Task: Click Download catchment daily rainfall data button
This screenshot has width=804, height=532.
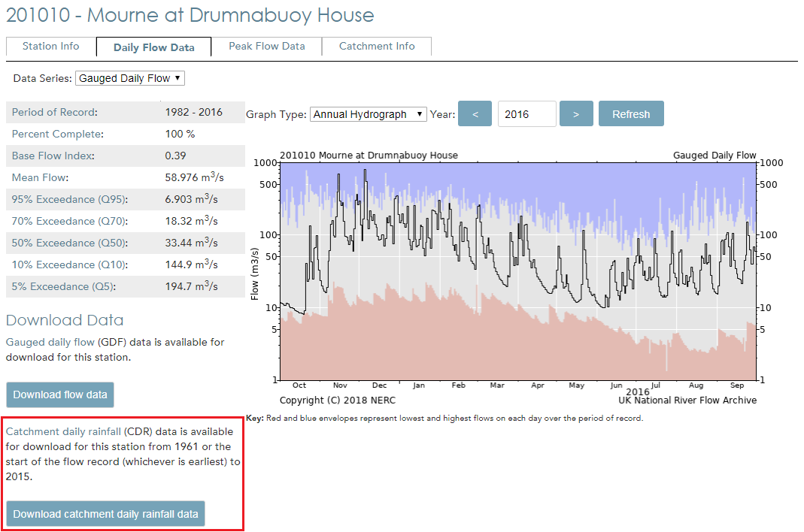Action: point(105,514)
